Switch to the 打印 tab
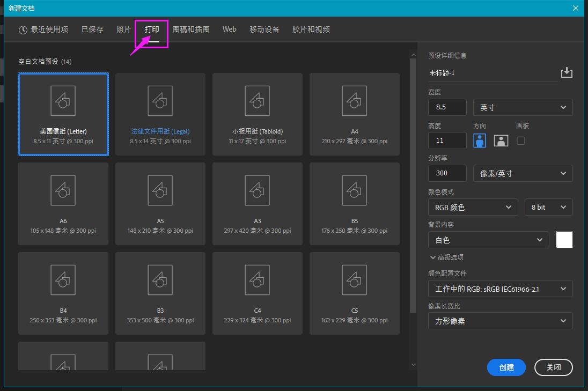588x391 pixels. (152, 29)
